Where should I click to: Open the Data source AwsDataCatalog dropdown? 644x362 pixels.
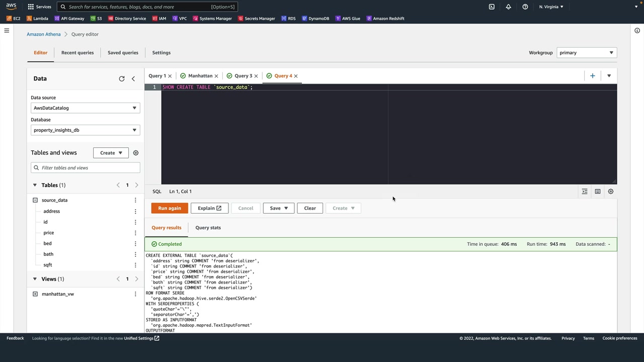pyautogui.click(x=85, y=108)
